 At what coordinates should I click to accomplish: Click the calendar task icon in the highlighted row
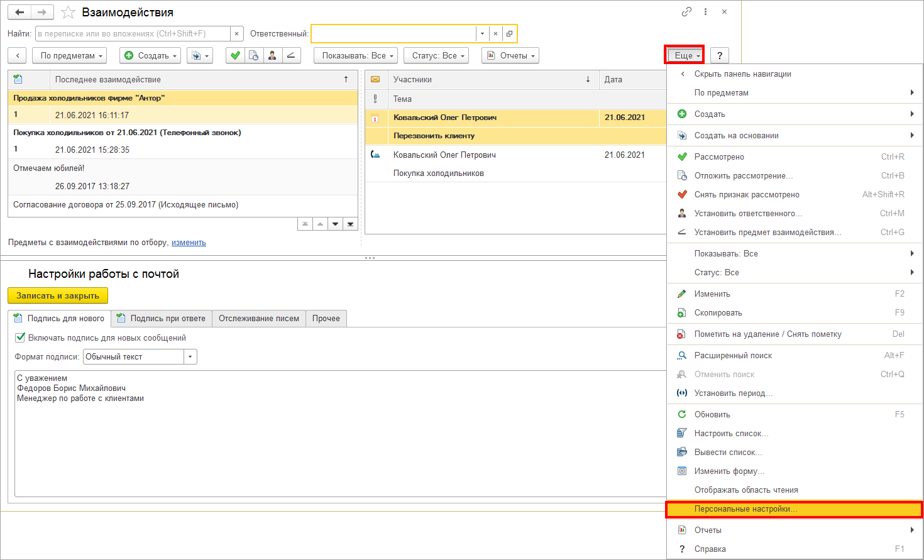[x=375, y=118]
